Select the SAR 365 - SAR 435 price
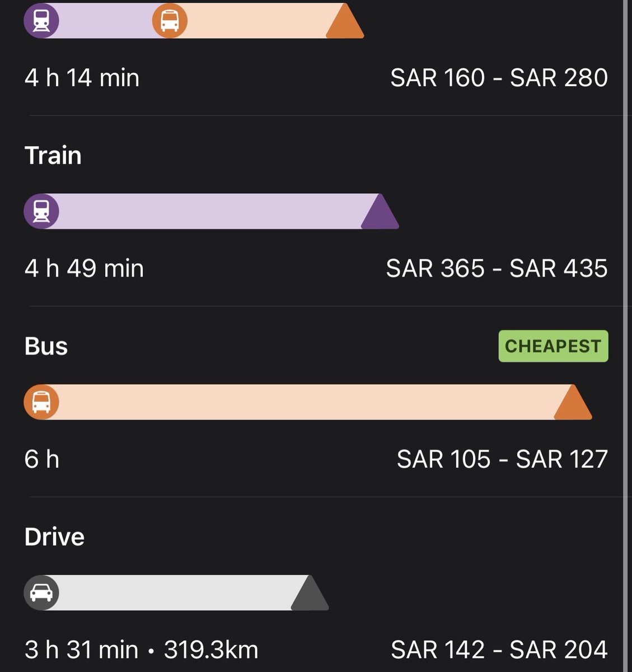632x672 pixels. [x=497, y=268]
